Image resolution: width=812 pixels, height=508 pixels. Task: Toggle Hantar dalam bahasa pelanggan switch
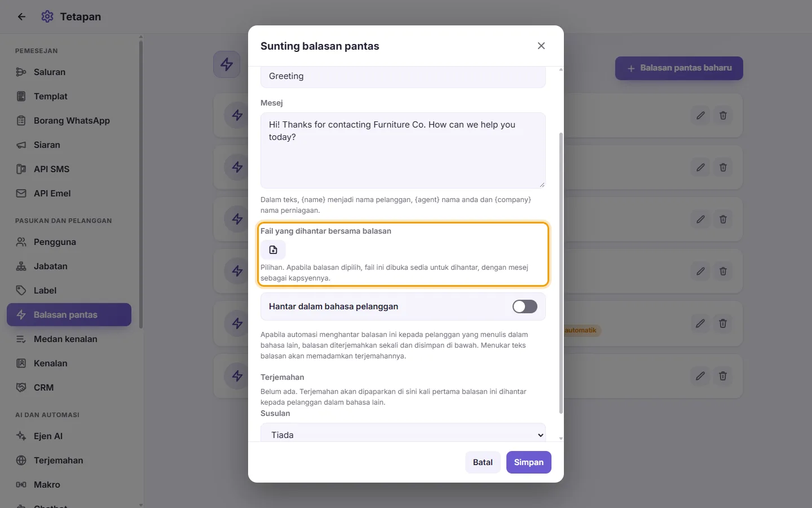525,306
